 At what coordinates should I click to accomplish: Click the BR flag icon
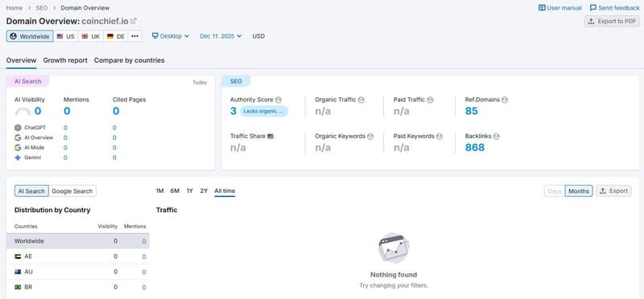pos(18,287)
